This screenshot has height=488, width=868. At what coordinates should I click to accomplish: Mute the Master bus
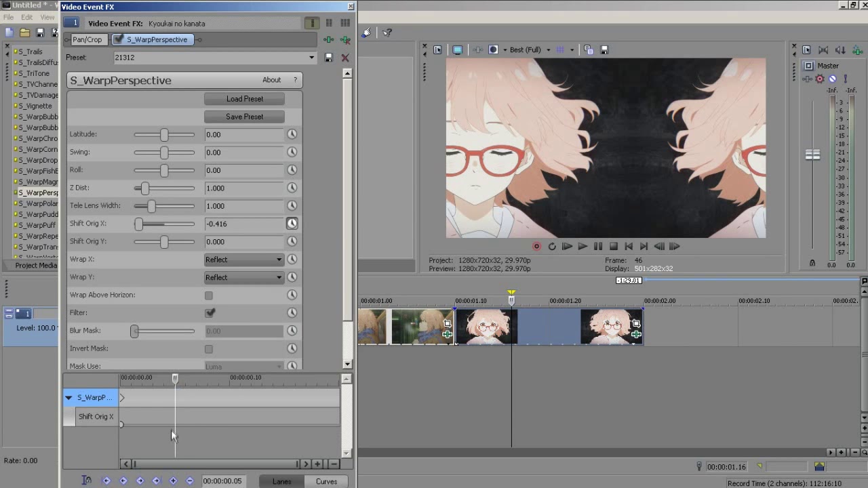tap(832, 79)
